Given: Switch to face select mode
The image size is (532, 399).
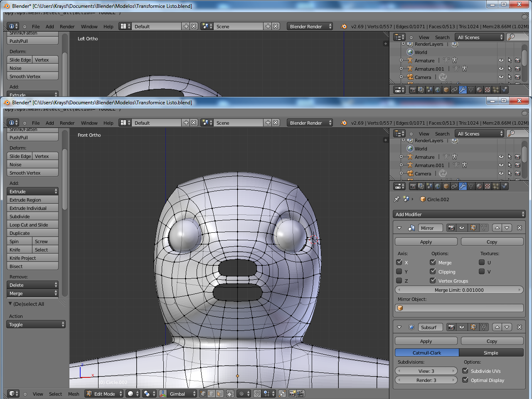Looking at the screenshot, I should (x=219, y=394).
